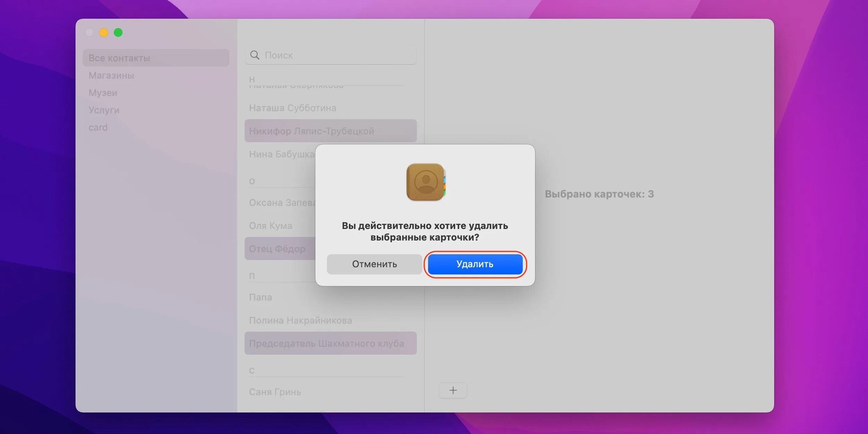This screenshot has height=434, width=868.
Task: Click the plus add-contact button
Action: click(453, 390)
